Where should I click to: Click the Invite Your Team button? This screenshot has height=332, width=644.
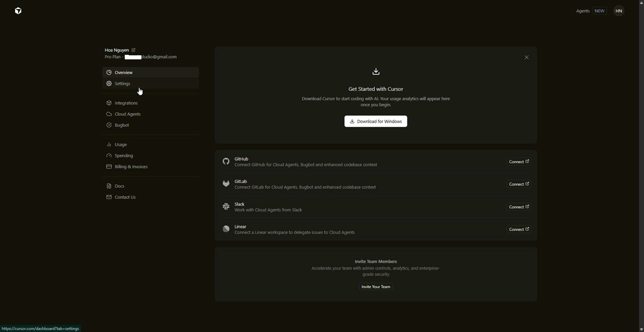376,287
